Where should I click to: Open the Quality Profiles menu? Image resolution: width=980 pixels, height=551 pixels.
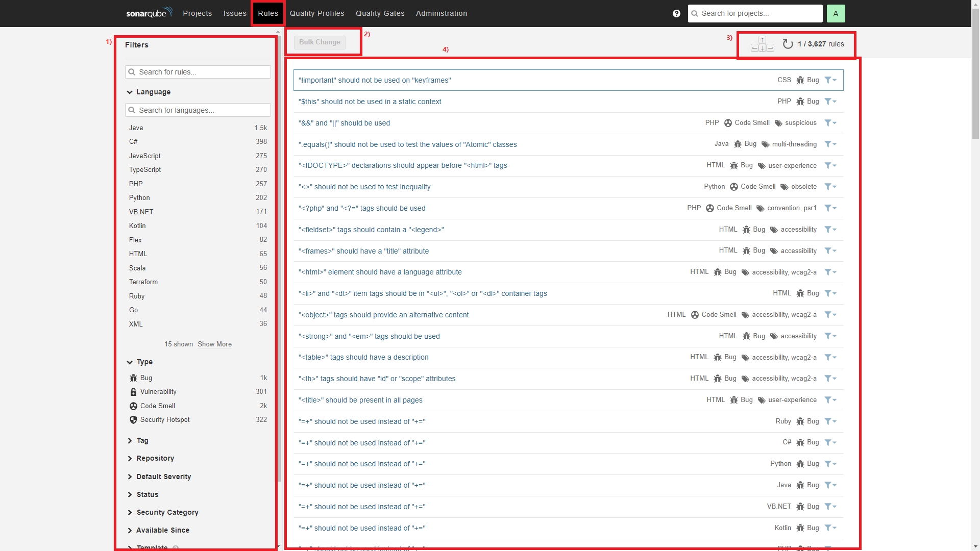click(x=317, y=14)
